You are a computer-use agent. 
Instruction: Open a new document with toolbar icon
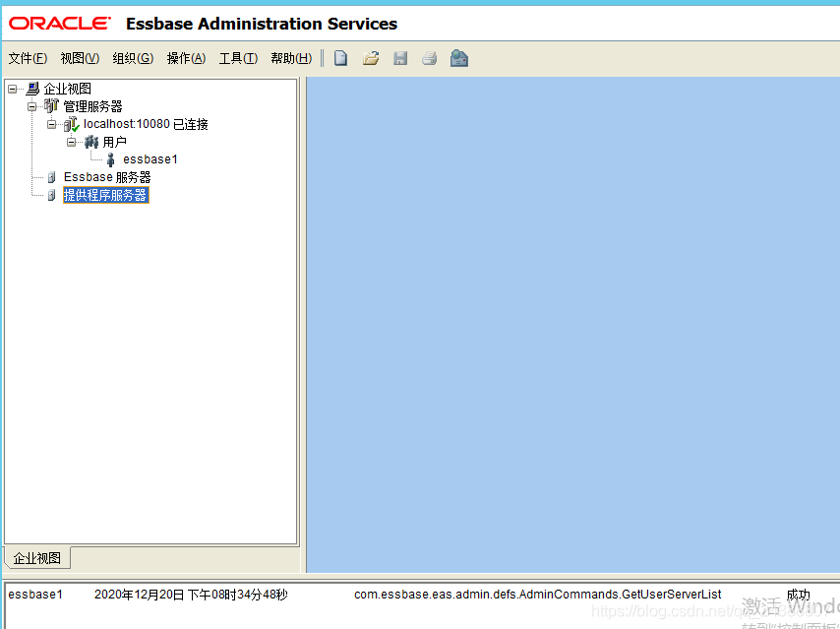pyautogui.click(x=339, y=58)
